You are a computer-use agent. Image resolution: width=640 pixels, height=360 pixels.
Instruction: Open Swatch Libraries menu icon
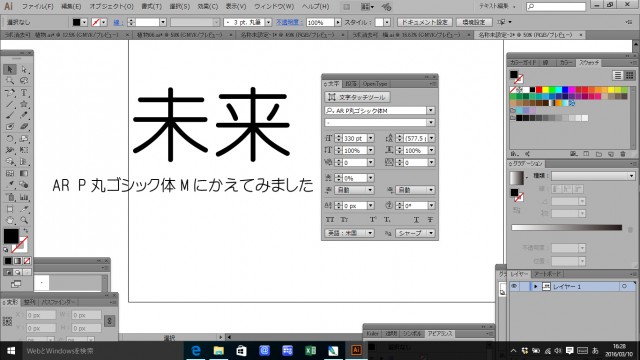[515, 154]
